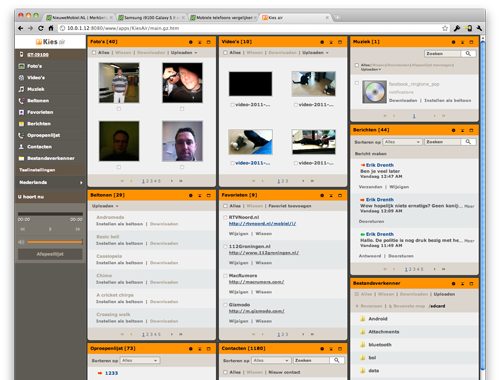Viewport: 500px width, 380px height.
Task: Click Favoriet toevoegen in Favorieten panel
Action: pos(290,206)
